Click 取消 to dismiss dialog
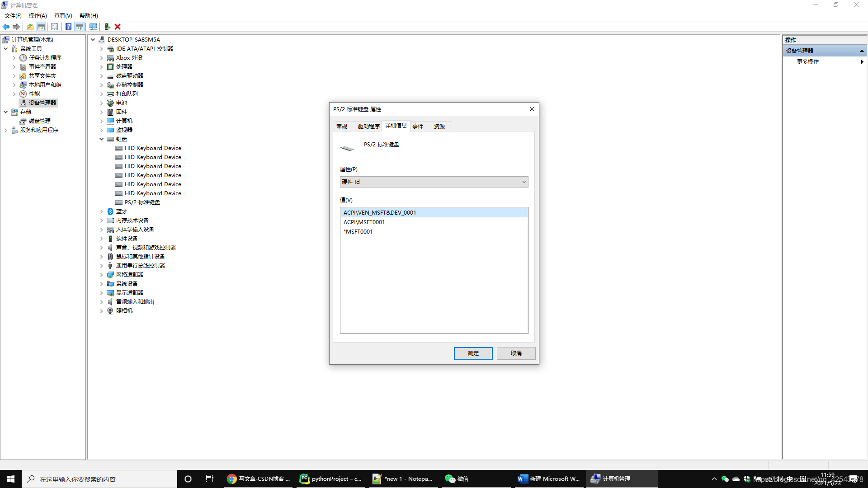 point(516,353)
